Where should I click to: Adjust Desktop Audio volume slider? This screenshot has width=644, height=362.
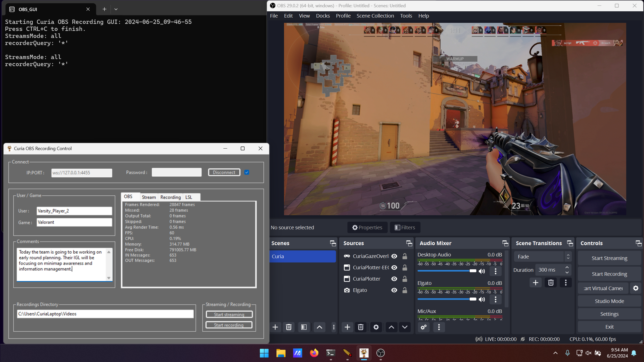point(447,271)
